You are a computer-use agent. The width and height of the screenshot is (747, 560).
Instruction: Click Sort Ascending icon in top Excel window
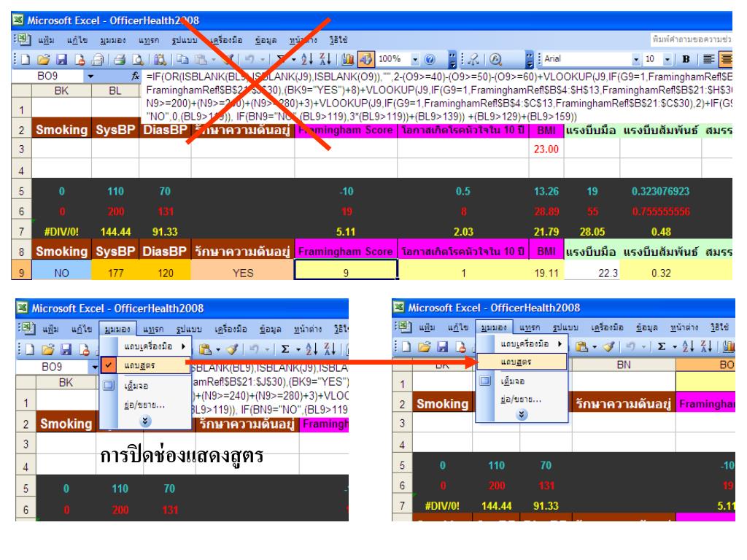pos(307,59)
